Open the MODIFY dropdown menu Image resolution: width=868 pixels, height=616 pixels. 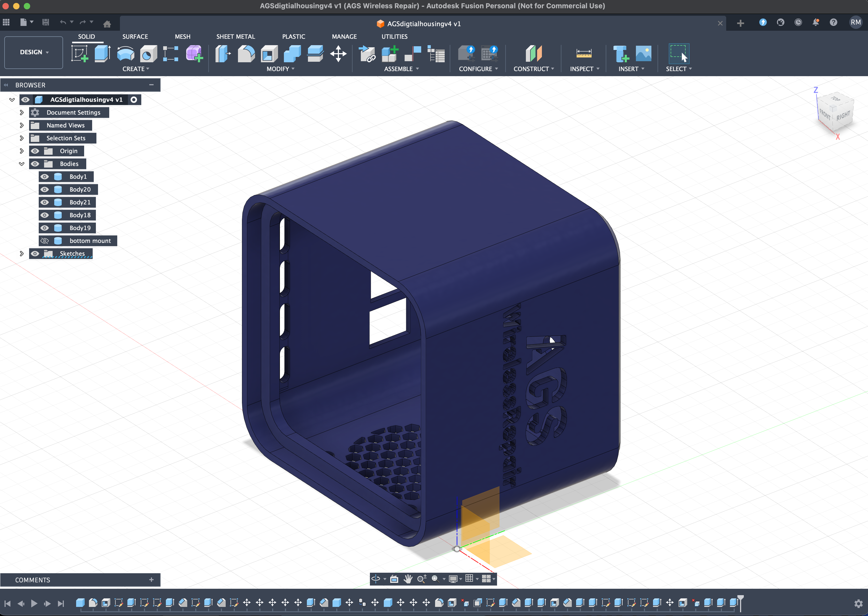coord(280,69)
